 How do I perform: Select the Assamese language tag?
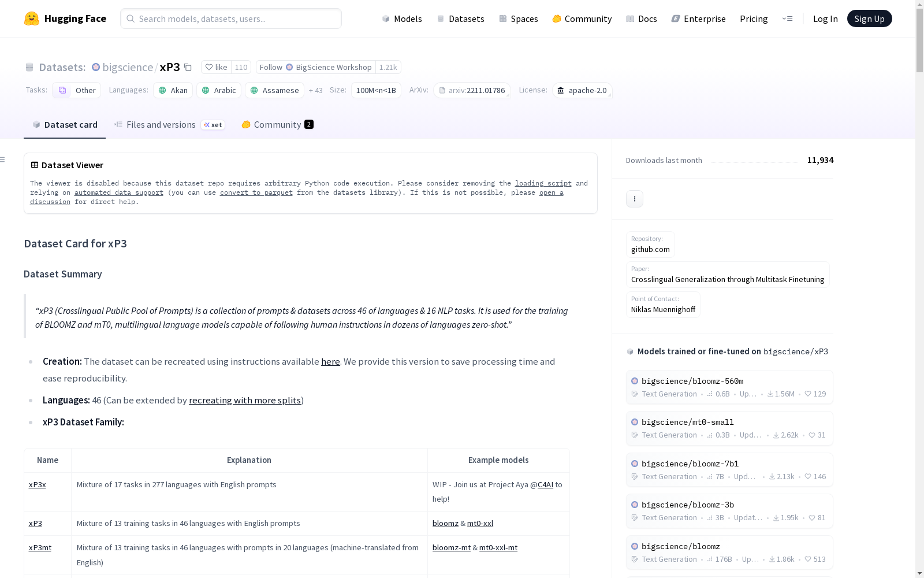275,90
